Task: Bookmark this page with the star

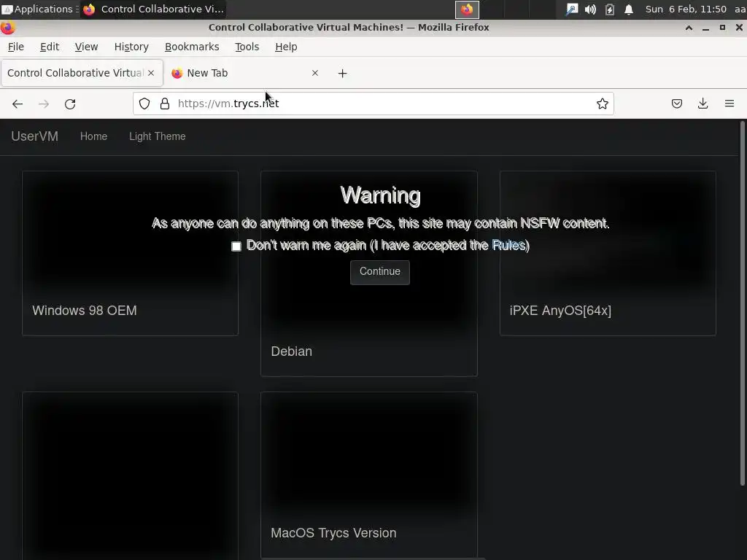Action: point(602,104)
